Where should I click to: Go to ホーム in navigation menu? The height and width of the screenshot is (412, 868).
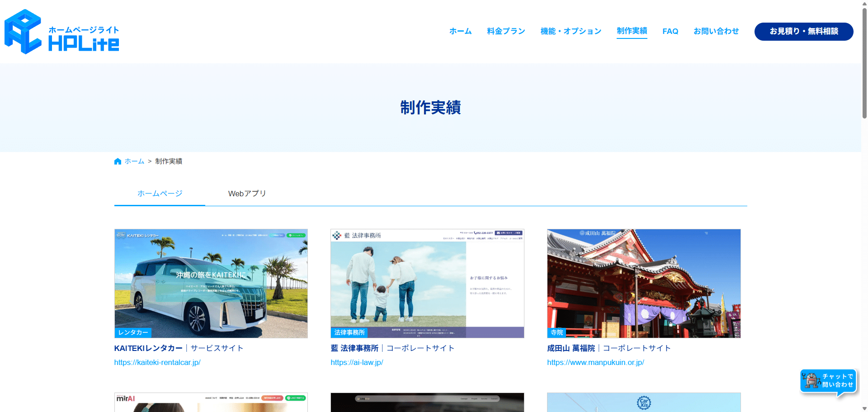[x=460, y=31]
